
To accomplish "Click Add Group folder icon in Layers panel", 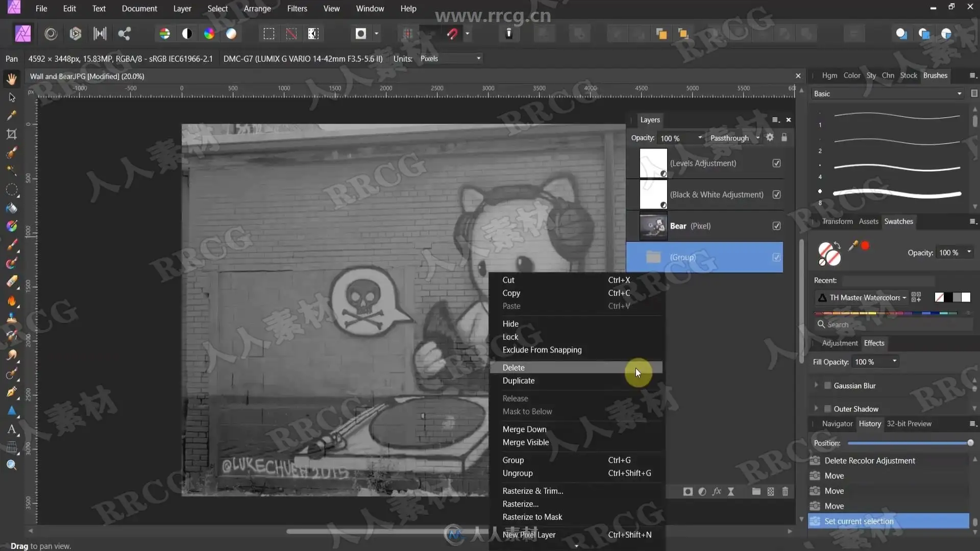I will pyautogui.click(x=756, y=491).
